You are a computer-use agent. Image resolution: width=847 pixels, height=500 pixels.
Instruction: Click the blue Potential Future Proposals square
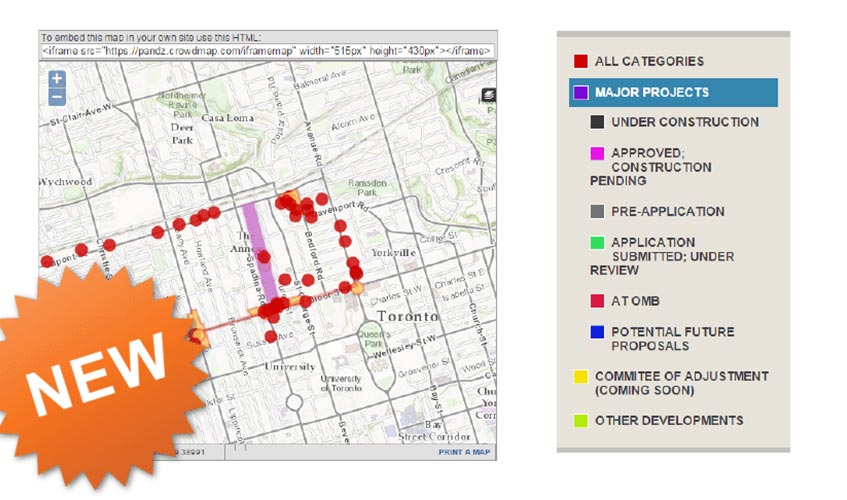coord(597,332)
